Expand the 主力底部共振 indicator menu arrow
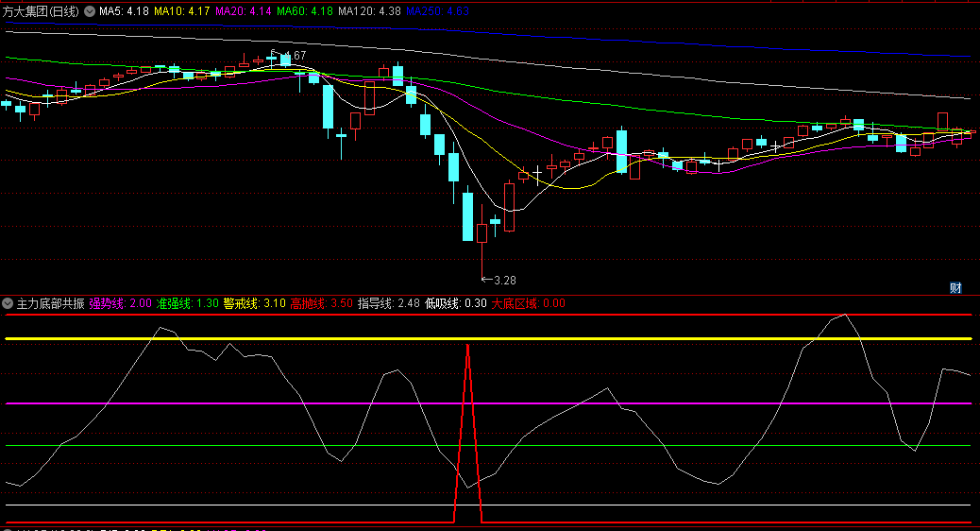The width and height of the screenshot is (980, 531). [8, 304]
